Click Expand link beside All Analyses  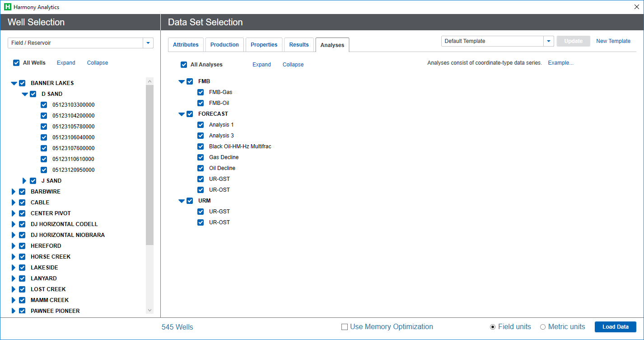[x=261, y=65]
